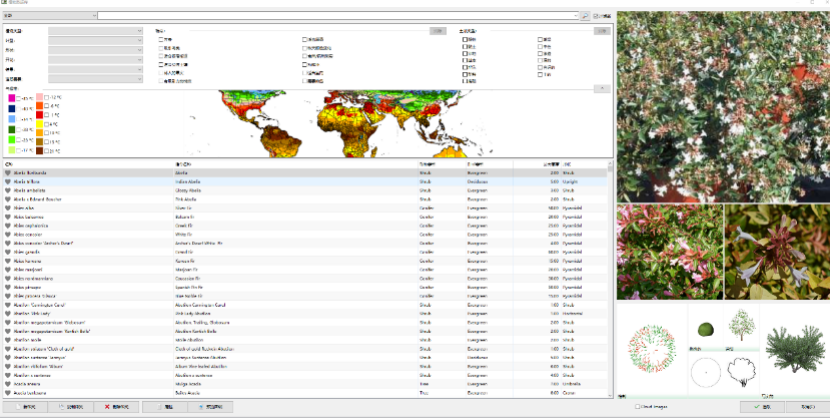Viewport: 830px width, 418px height.
Task: Choose the circle outline plan symbol
Action: coord(705,371)
